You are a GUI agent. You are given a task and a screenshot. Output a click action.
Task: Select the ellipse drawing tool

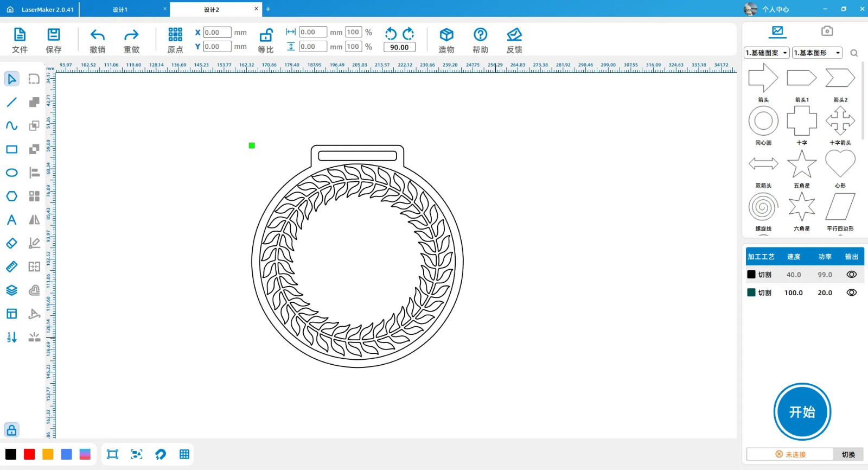[11, 173]
